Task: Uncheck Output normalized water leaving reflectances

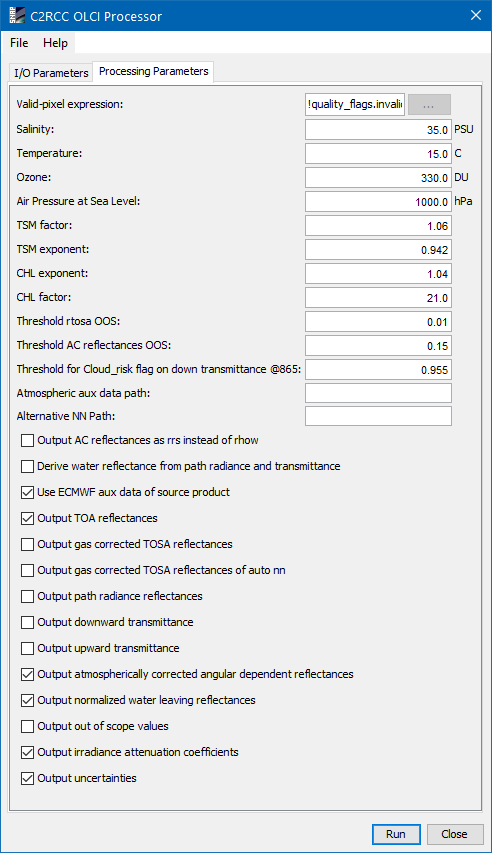Action: point(27,701)
